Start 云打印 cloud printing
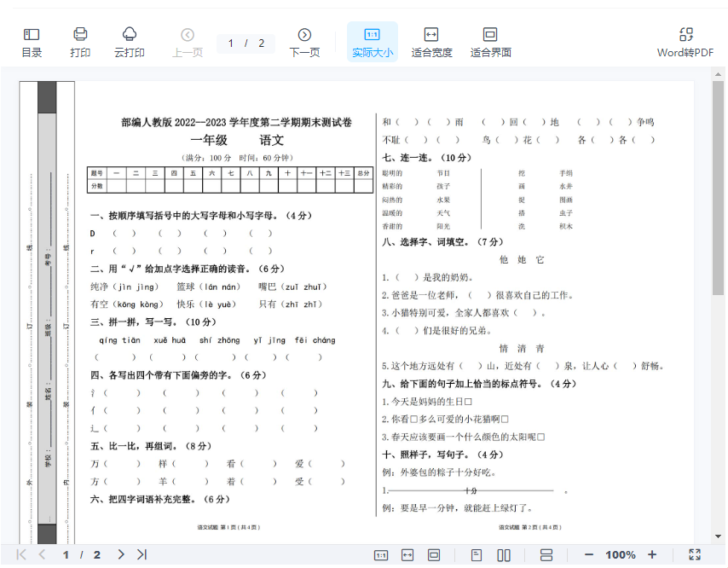Viewport: 728px width, 568px height. (130, 42)
